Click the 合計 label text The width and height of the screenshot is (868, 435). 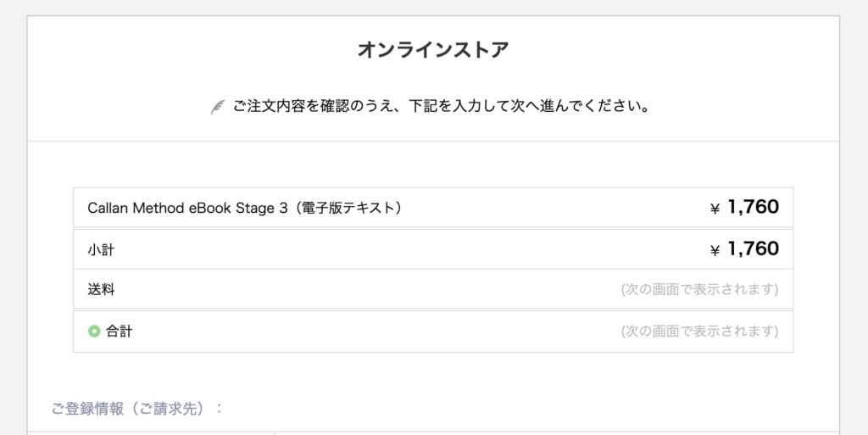pos(119,331)
